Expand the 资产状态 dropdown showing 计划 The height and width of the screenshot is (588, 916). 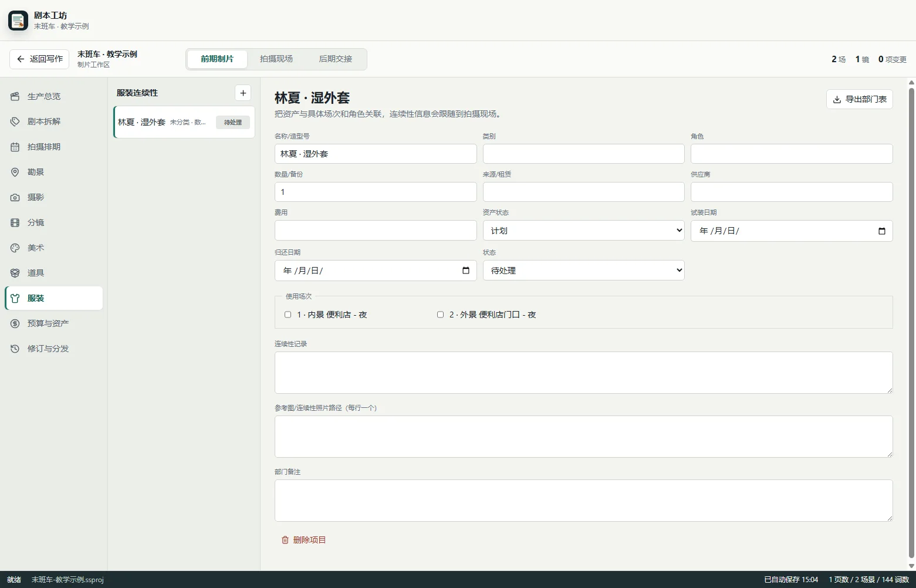tap(583, 231)
